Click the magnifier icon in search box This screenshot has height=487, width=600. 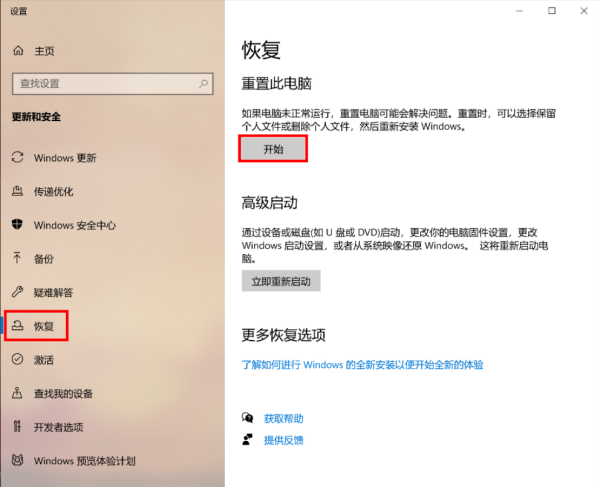[203, 83]
